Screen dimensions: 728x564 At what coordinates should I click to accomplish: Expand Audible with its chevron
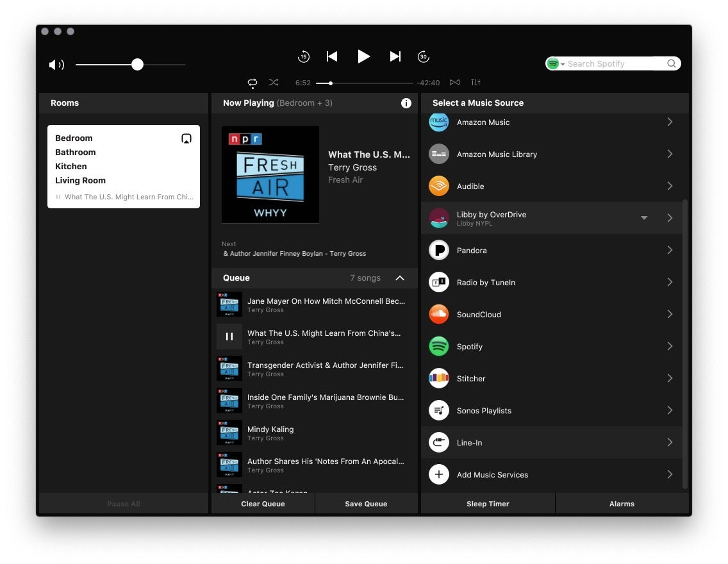[670, 186]
